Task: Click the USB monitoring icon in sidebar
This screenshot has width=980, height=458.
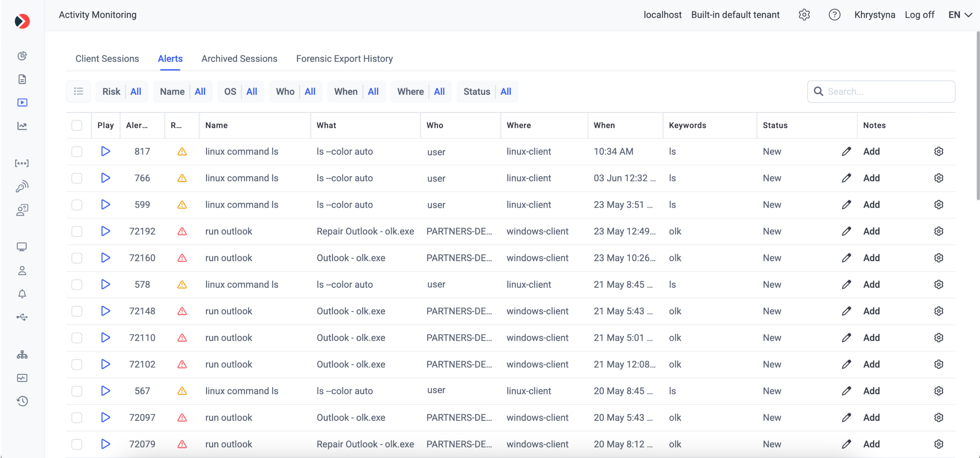Action: click(x=22, y=317)
